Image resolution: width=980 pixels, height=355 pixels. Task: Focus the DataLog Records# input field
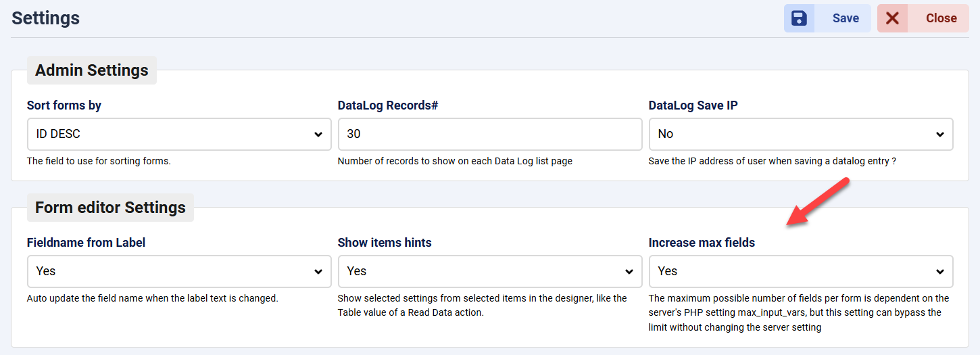489,134
